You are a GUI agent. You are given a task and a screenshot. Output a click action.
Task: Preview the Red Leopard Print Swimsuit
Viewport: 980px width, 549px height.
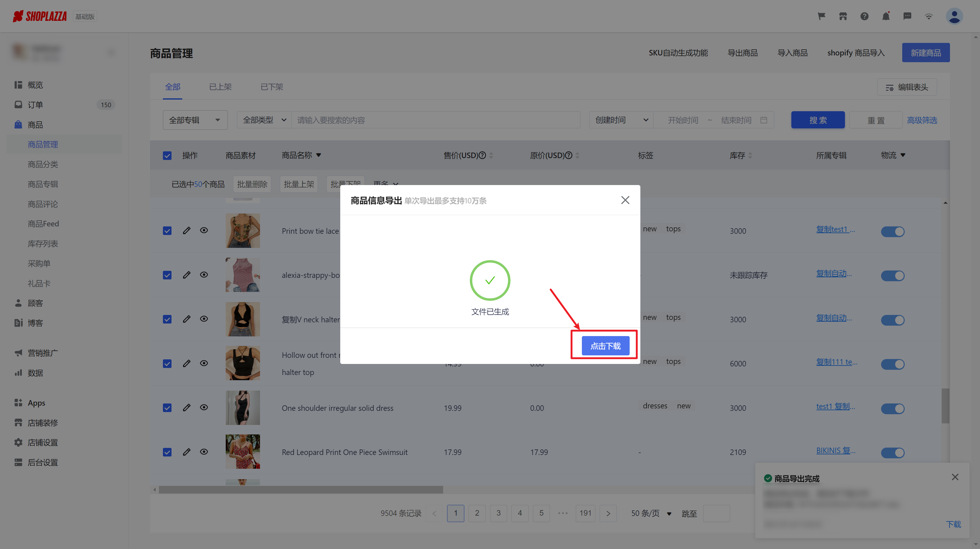[x=204, y=452]
